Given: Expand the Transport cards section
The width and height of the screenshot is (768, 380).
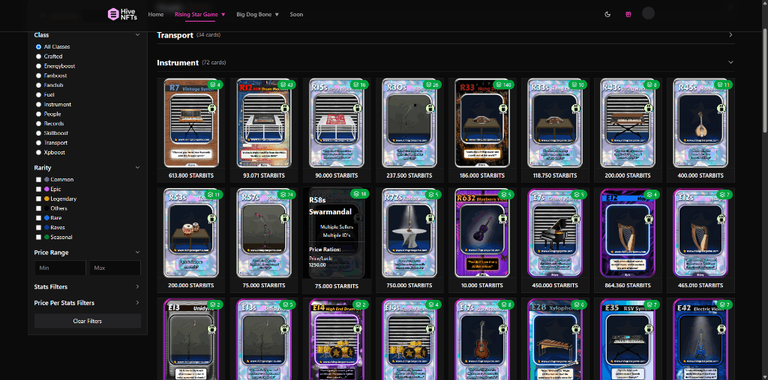Looking at the screenshot, I should [x=730, y=35].
